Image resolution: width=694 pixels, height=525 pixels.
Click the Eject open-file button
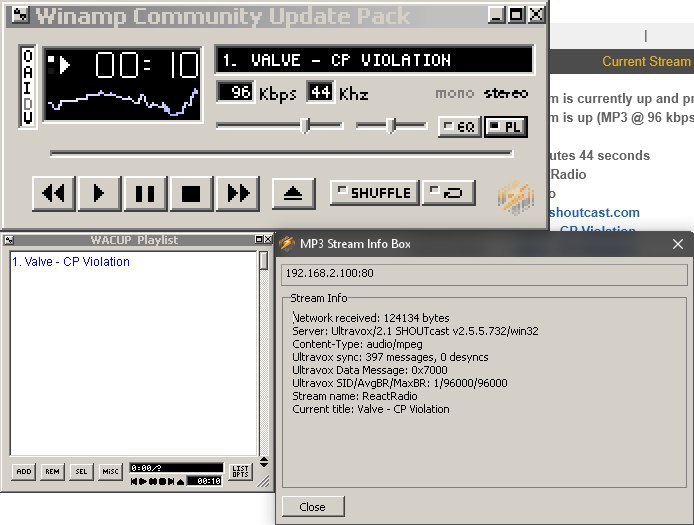coord(293,193)
